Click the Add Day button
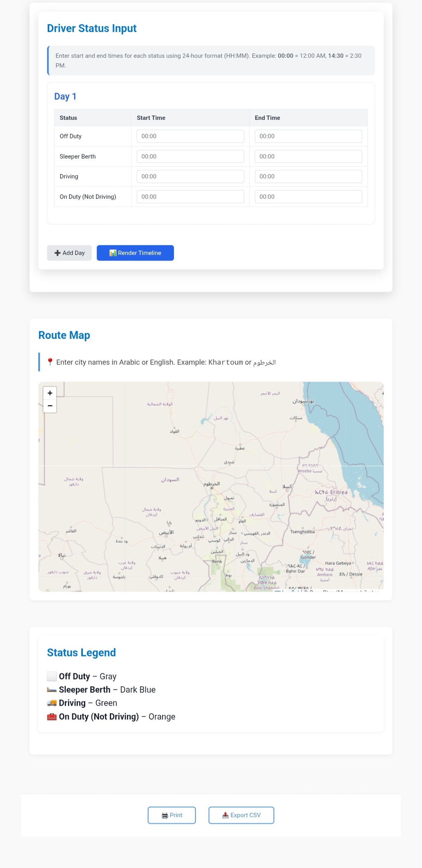 pos(69,253)
